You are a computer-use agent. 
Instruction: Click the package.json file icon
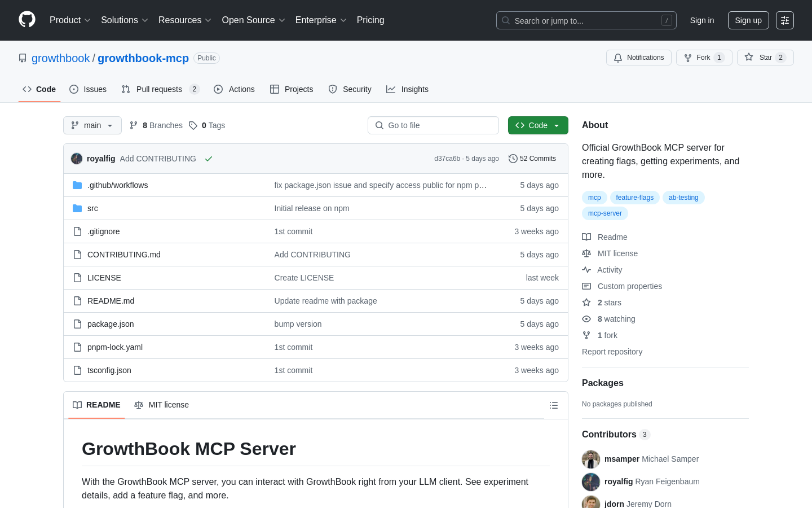pos(77,324)
